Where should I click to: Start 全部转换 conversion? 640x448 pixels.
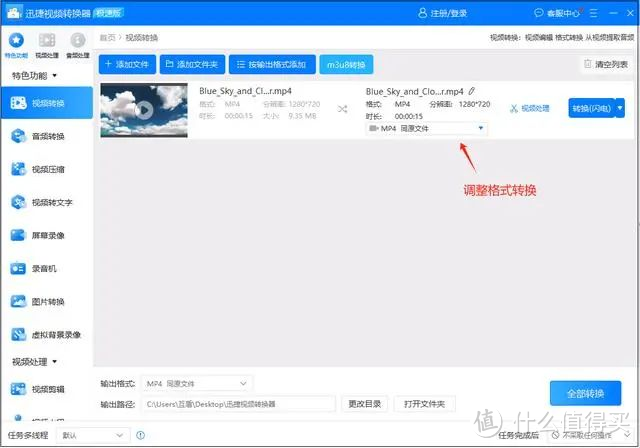(585, 393)
